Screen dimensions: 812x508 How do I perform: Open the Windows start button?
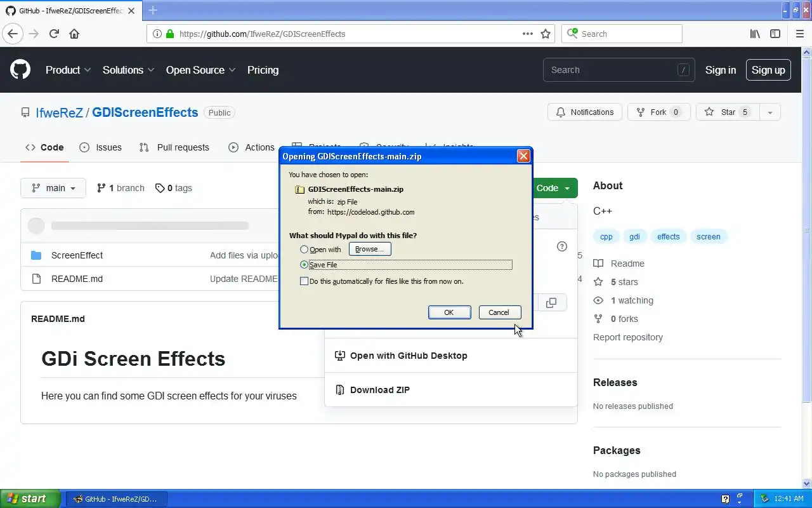click(30, 498)
